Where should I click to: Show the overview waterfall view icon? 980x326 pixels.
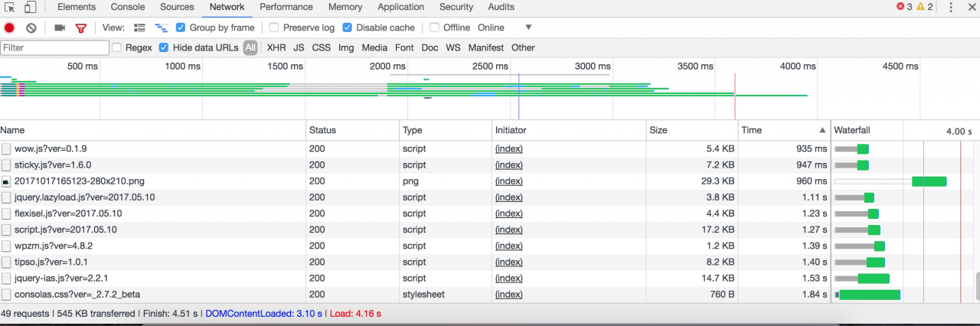[x=161, y=28]
